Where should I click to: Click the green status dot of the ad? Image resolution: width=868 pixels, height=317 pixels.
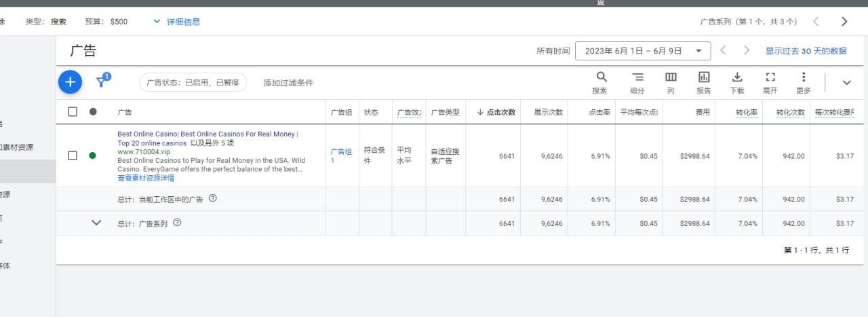93,155
